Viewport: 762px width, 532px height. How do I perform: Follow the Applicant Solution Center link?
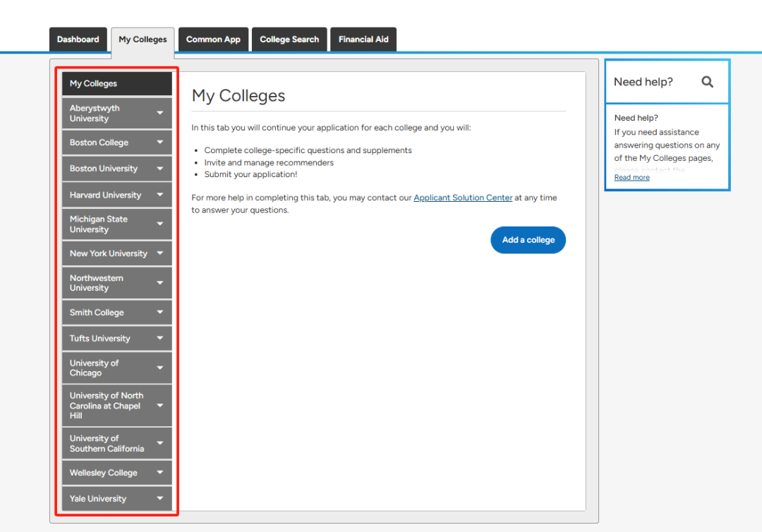463,198
